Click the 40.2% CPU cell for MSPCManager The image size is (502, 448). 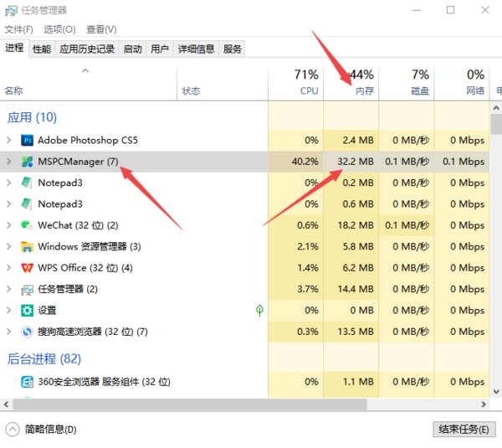coord(296,162)
